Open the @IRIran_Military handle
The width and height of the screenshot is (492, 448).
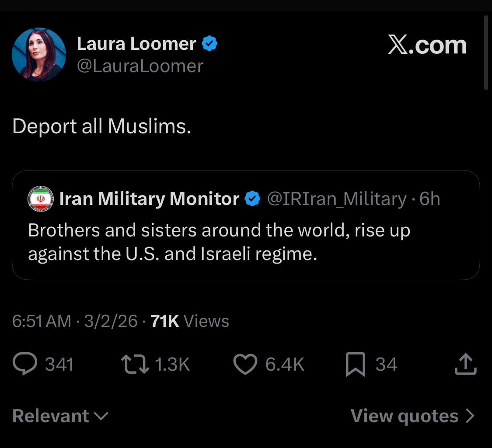pos(336,199)
